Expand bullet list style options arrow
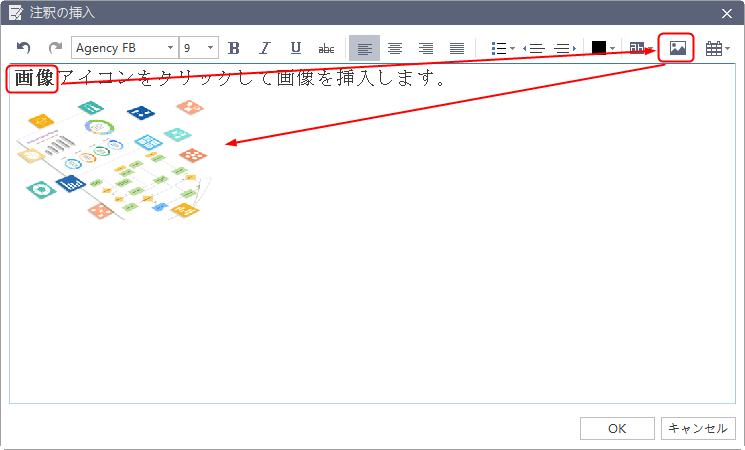This screenshot has width=745, height=450. tap(513, 48)
